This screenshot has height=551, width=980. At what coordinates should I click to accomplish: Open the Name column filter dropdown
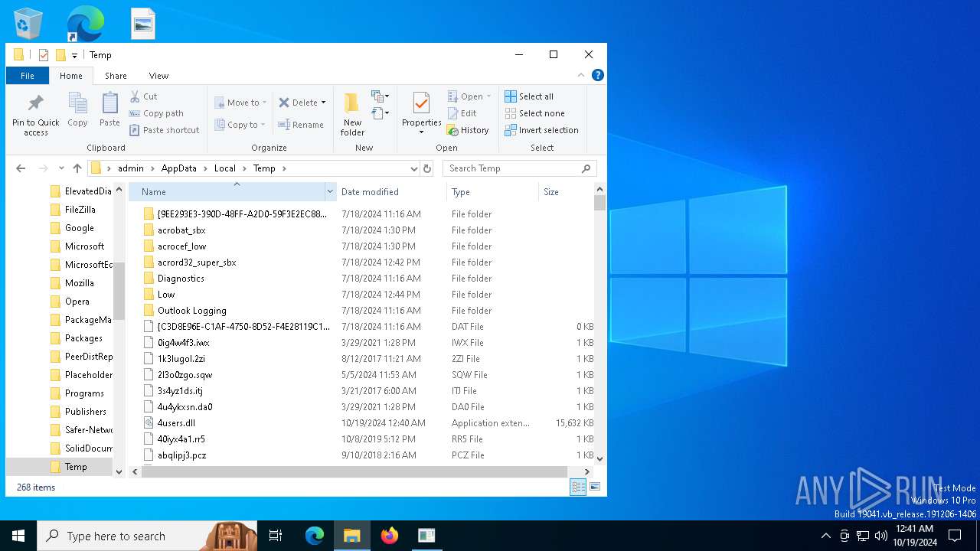pos(330,191)
